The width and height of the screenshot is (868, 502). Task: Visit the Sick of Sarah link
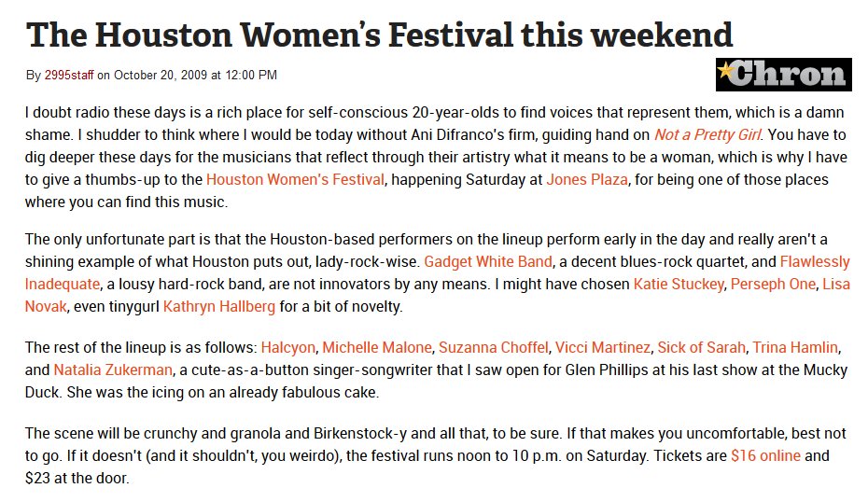(702, 347)
